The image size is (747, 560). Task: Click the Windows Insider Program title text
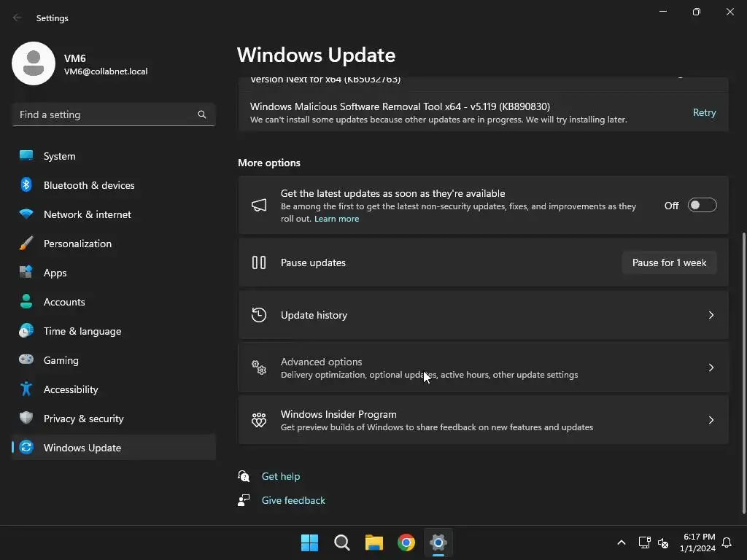pyautogui.click(x=338, y=414)
